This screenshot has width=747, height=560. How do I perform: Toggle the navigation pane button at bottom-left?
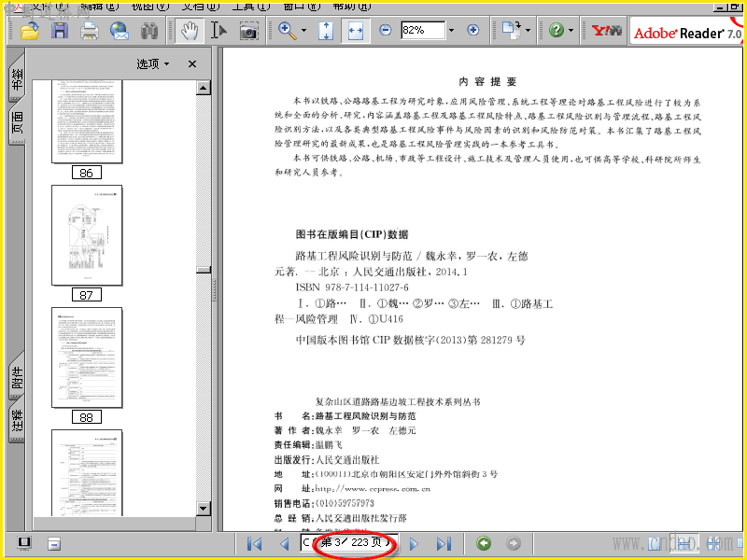coord(24,543)
